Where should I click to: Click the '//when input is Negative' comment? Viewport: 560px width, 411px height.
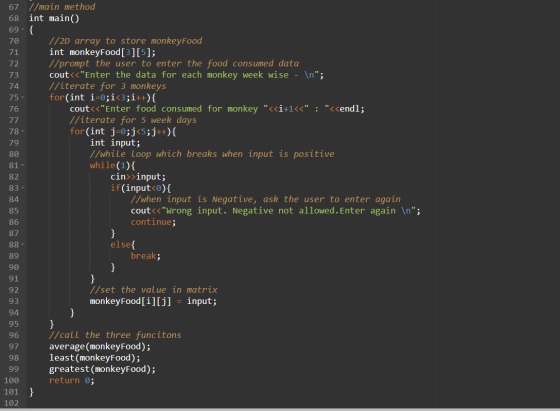click(265, 199)
